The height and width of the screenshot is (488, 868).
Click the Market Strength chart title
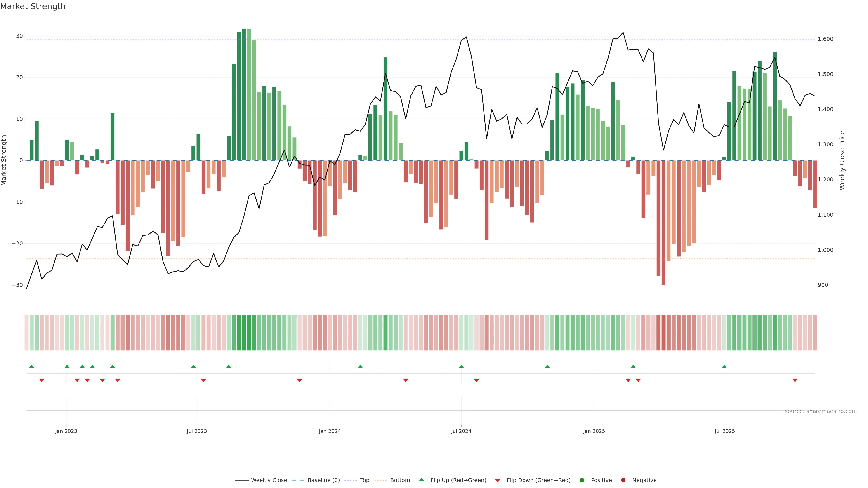coord(33,6)
